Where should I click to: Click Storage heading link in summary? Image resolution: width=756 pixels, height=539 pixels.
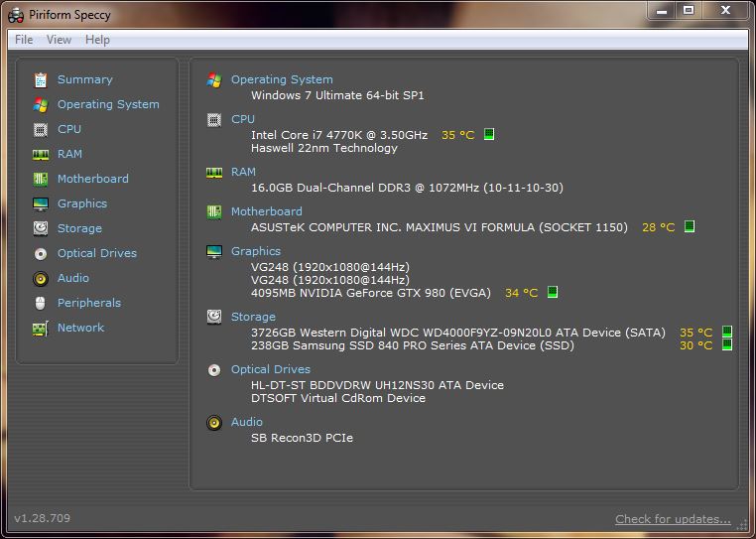(x=253, y=317)
